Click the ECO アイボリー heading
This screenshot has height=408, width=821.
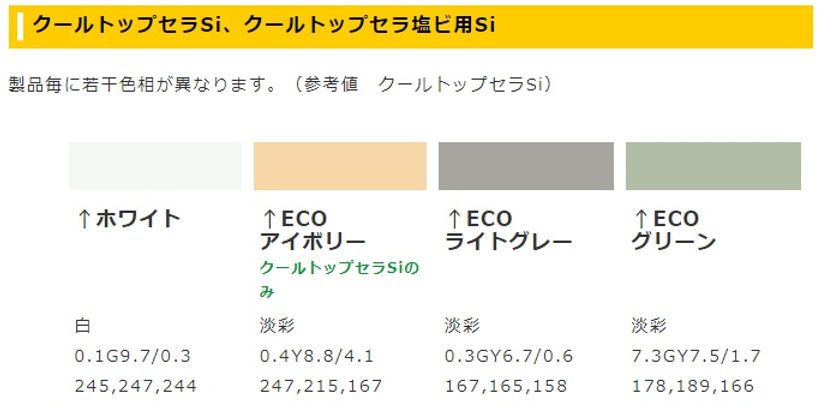pos(313,230)
